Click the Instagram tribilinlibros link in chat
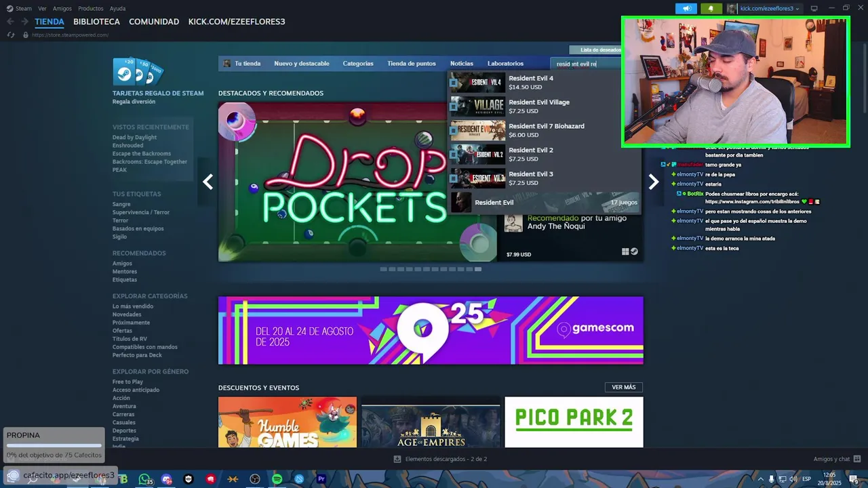The width and height of the screenshot is (868, 488). click(x=753, y=201)
